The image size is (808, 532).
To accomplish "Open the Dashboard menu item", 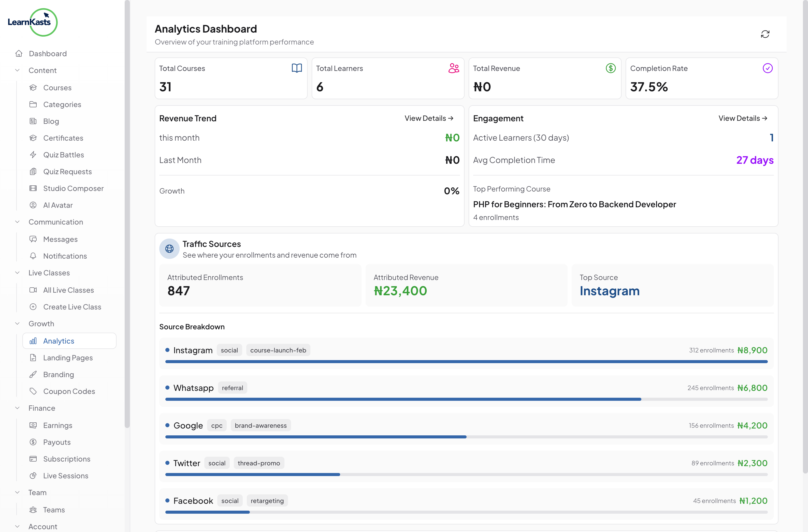I will pyautogui.click(x=48, y=53).
